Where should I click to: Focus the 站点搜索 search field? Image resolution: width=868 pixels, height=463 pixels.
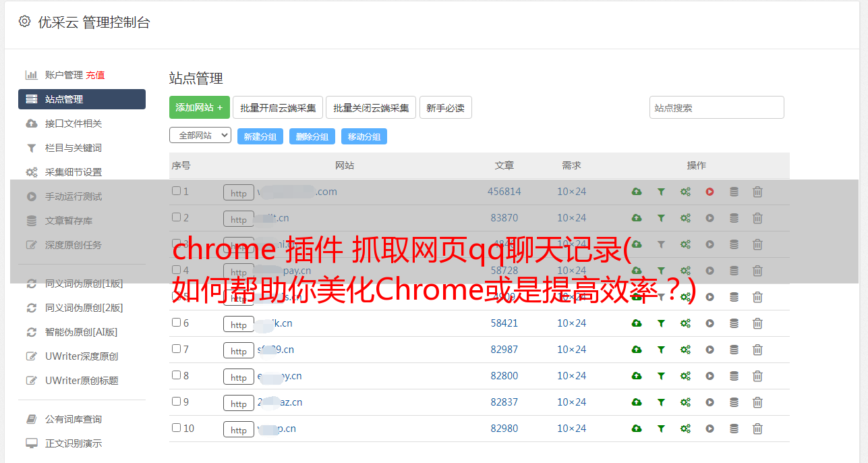point(717,107)
